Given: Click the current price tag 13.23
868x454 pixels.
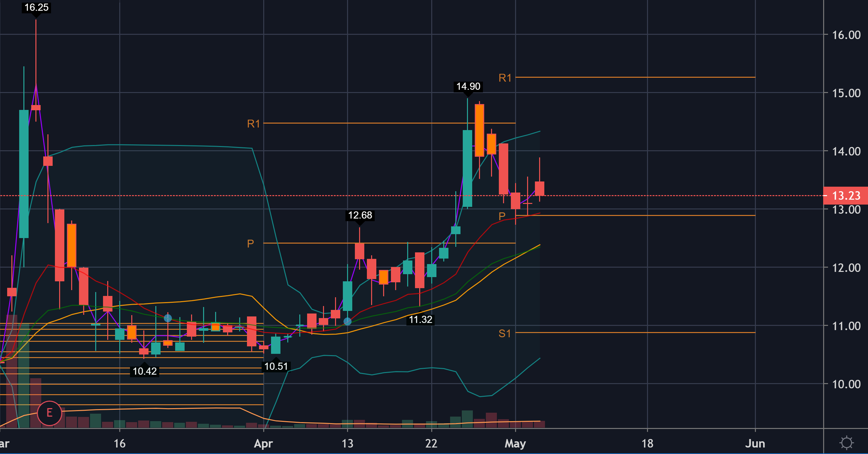Looking at the screenshot, I should click(x=846, y=196).
